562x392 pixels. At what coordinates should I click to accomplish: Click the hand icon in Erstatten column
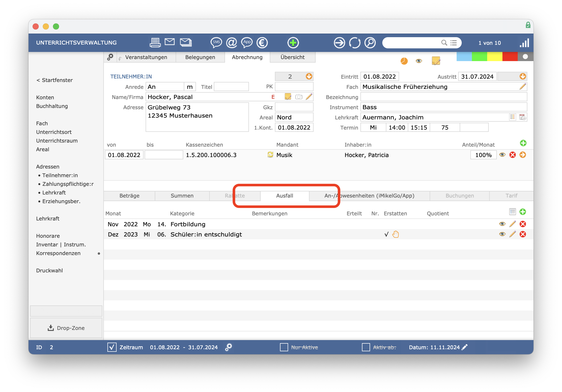click(x=396, y=234)
